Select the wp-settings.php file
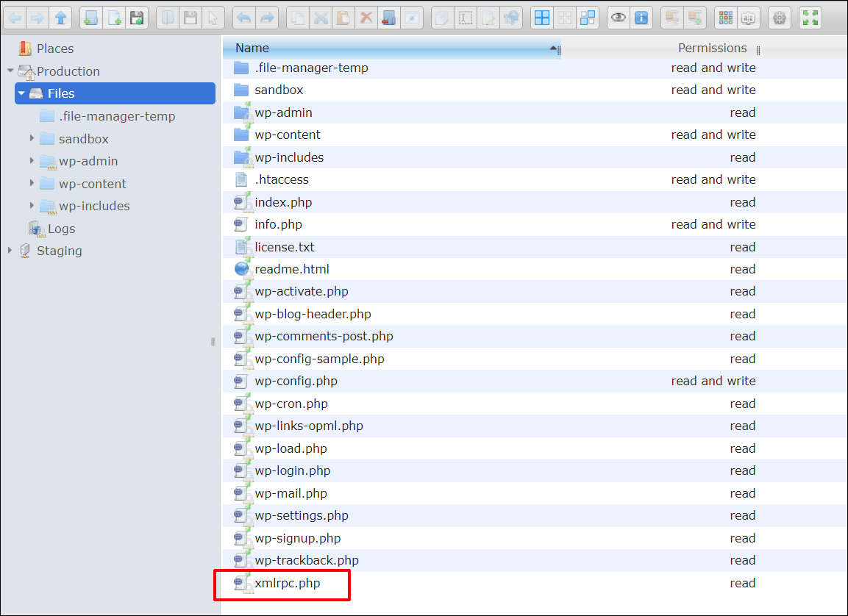The image size is (848, 616). click(535, 515)
